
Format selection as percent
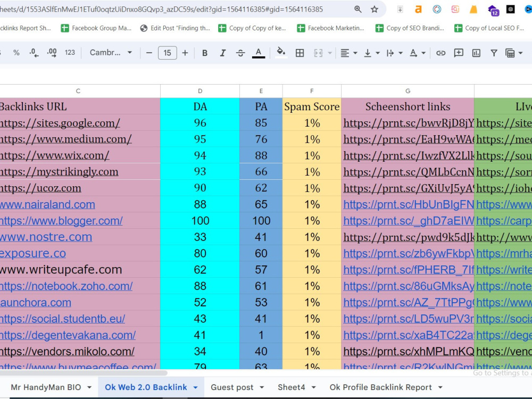[x=16, y=53]
